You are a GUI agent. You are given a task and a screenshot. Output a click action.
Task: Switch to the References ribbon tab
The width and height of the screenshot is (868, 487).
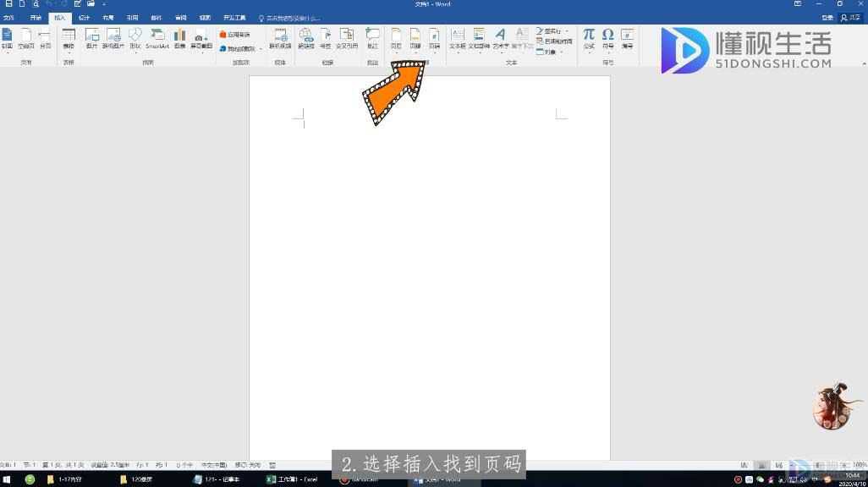[132, 18]
